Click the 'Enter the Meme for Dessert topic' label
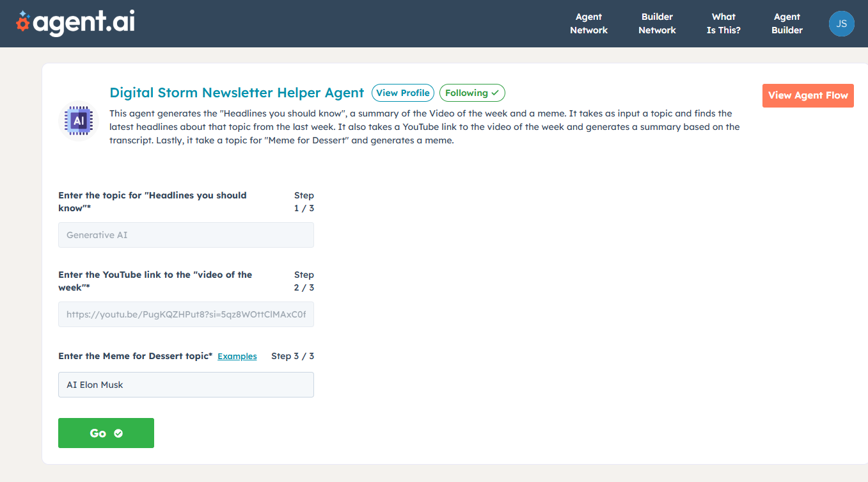Screen dimensions: 868x482 click(135, 356)
